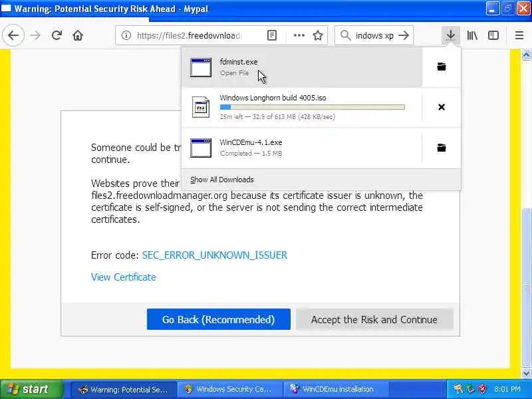The image size is (532, 399).
Task: Submit search with the go arrow
Action: (404, 35)
